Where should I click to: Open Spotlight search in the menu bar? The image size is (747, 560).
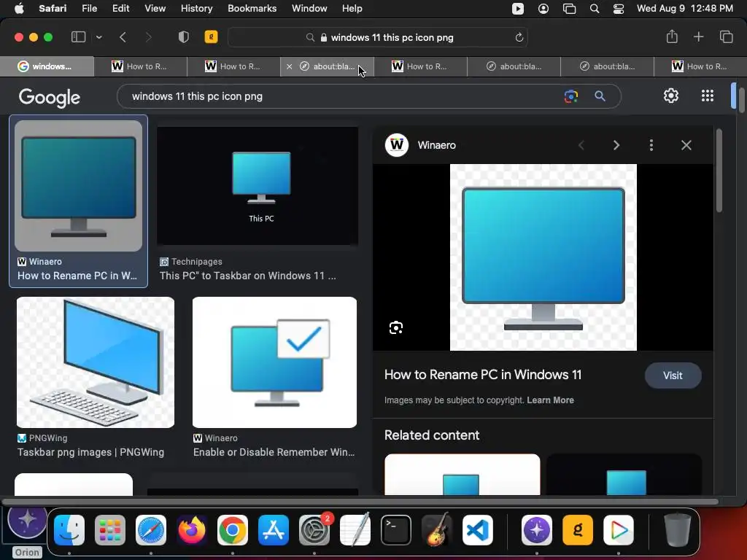tap(594, 9)
